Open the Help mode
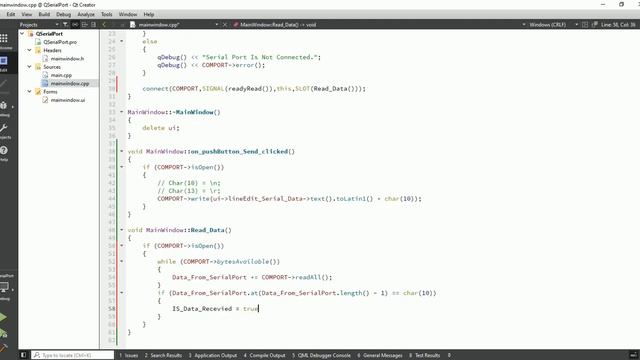Screen dimensions: 640x360 [x=4, y=151]
